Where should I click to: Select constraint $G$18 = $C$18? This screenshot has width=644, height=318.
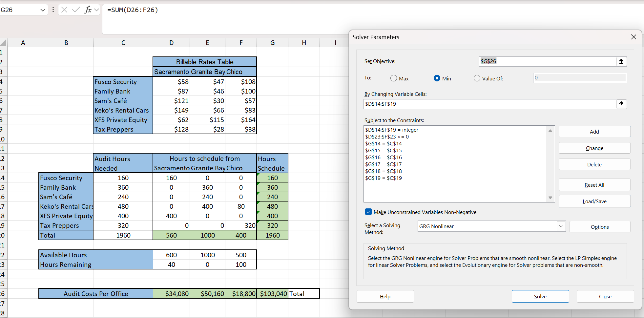click(383, 171)
